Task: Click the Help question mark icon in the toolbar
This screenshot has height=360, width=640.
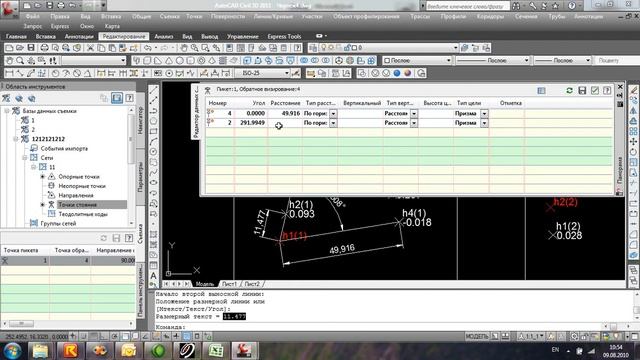Action: (x=298, y=48)
